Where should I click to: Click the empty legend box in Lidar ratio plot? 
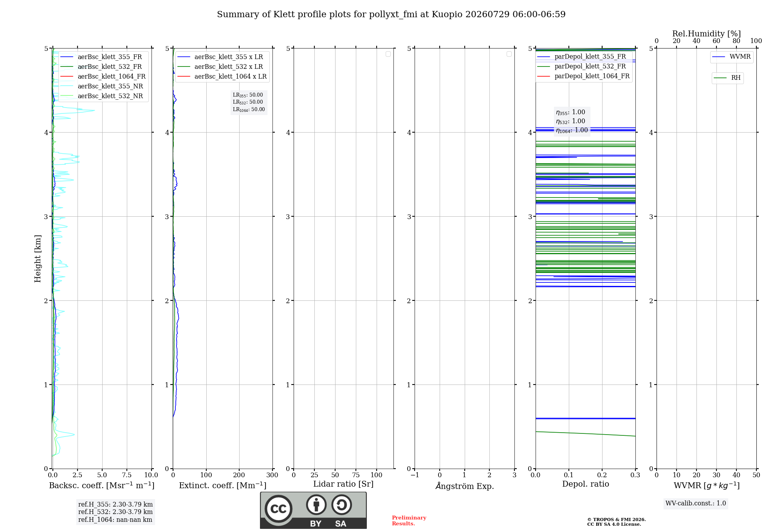click(x=388, y=54)
